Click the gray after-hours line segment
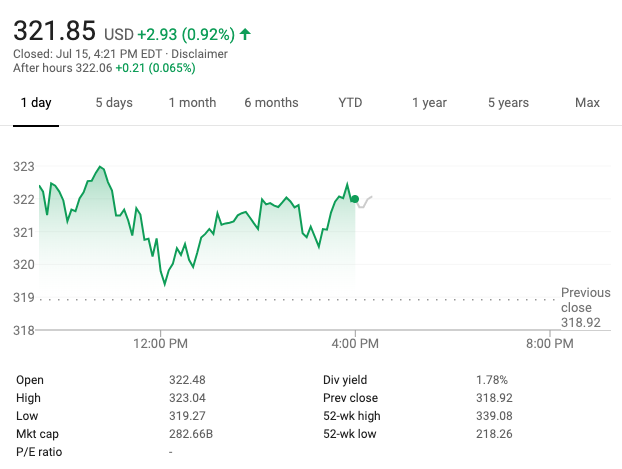Viewport: 622px width, 469px height. (x=365, y=201)
